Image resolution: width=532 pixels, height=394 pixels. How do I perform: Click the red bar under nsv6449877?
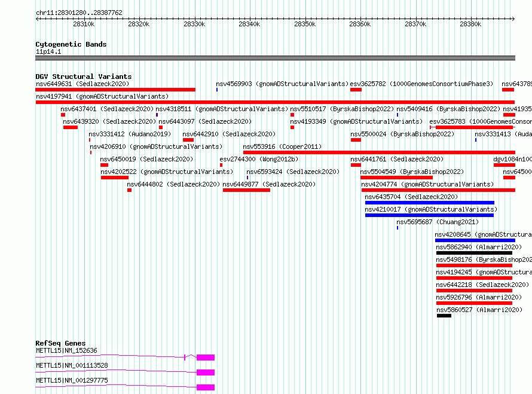[246, 190]
